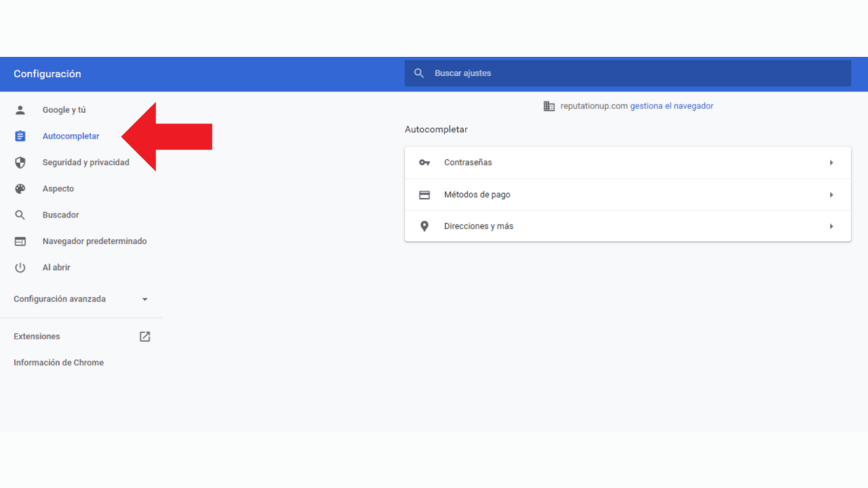868x488 pixels.
Task: Select the Autocompletar clipboard icon
Action: (20, 136)
